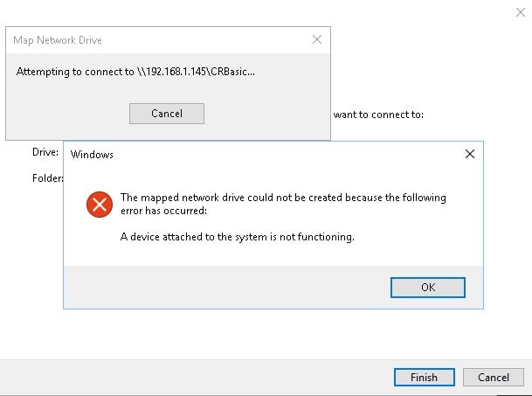Screen dimensions: 532x396
Task: Click the red error X icon
Action: pyautogui.click(x=100, y=205)
